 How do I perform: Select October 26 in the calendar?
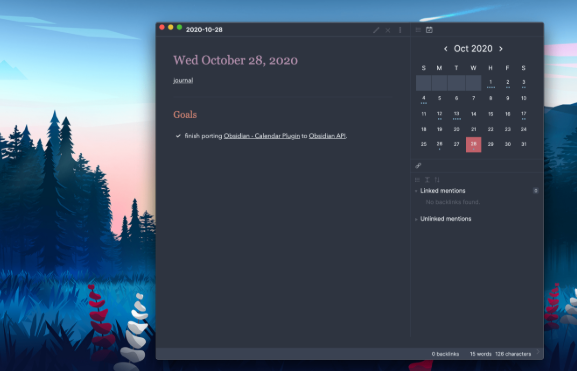(x=439, y=145)
